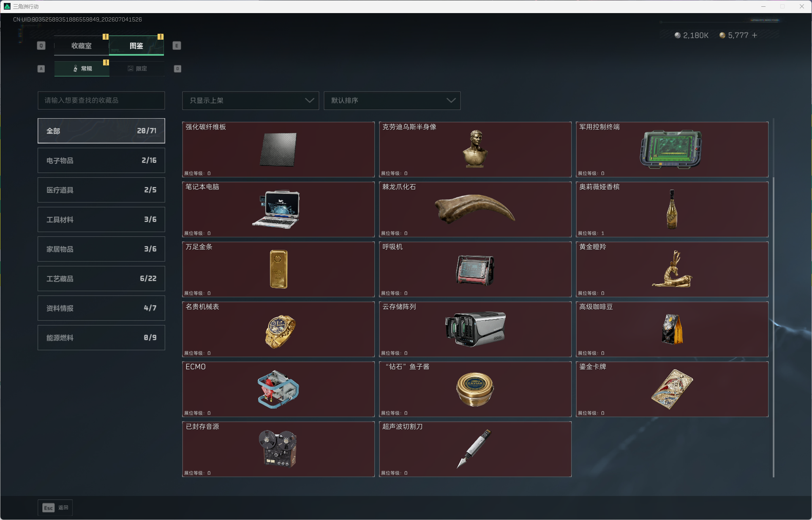This screenshot has height=520, width=812.
Task: Select the 呼吸机 ventilator icon
Action: click(x=475, y=270)
